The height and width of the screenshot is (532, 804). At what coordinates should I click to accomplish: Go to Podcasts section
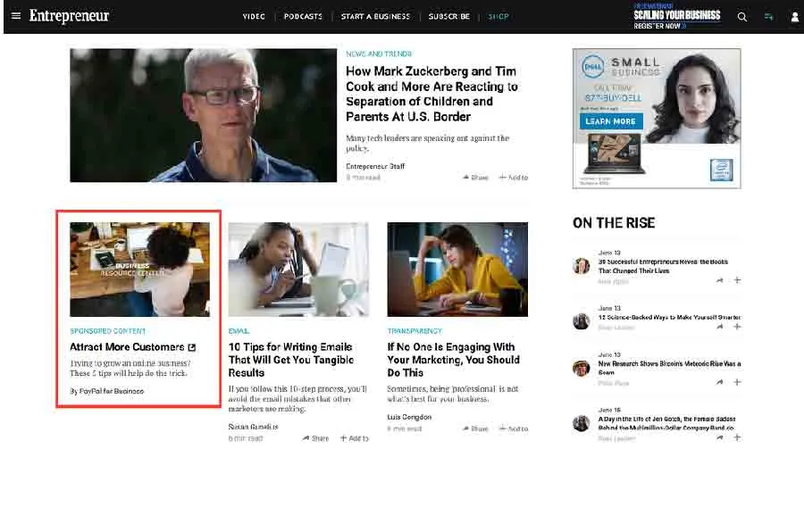[x=303, y=17]
